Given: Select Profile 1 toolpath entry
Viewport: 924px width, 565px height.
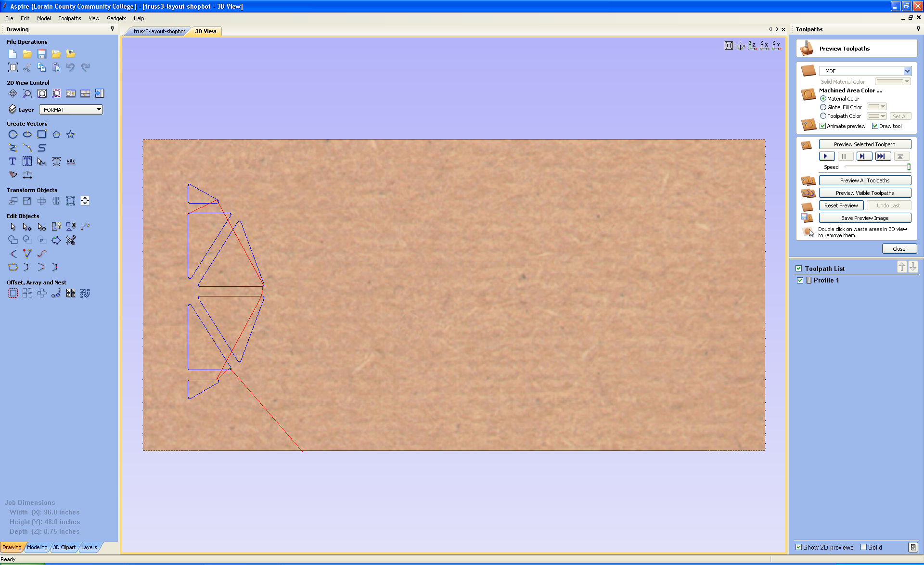Looking at the screenshot, I should pyautogui.click(x=826, y=280).
